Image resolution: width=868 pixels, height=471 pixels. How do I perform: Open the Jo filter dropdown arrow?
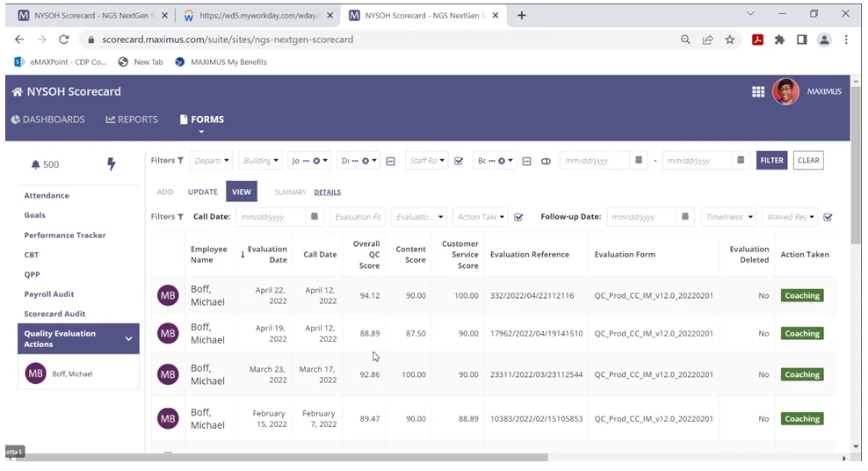point(325,161)
